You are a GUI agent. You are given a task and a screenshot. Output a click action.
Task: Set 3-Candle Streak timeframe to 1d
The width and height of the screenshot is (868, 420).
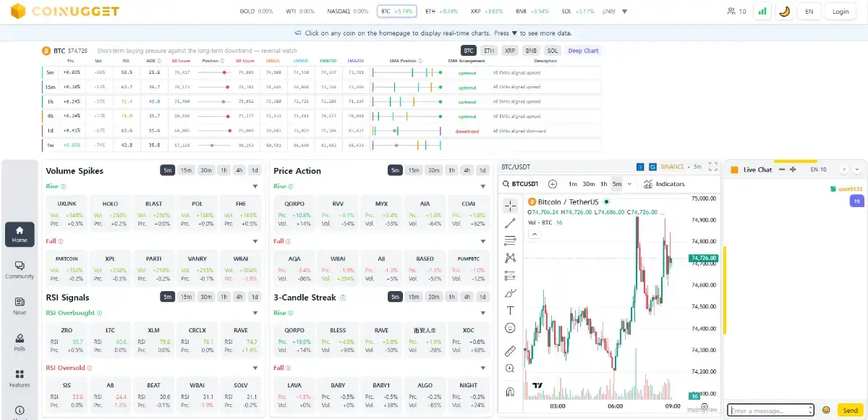tap(482, 297)
